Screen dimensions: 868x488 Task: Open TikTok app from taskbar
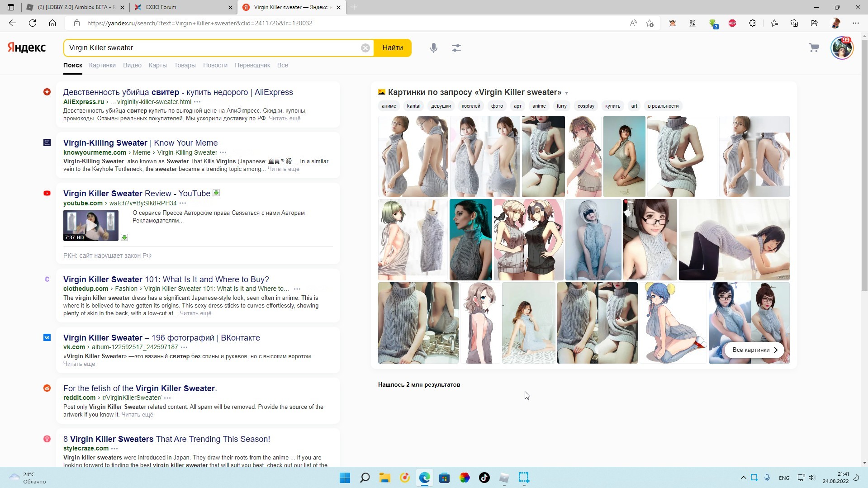click(484, 478)
